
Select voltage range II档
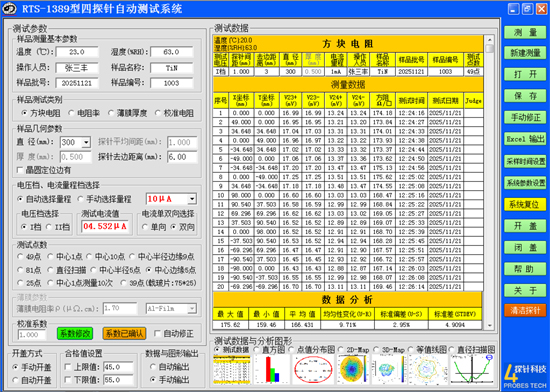point(58,227)
